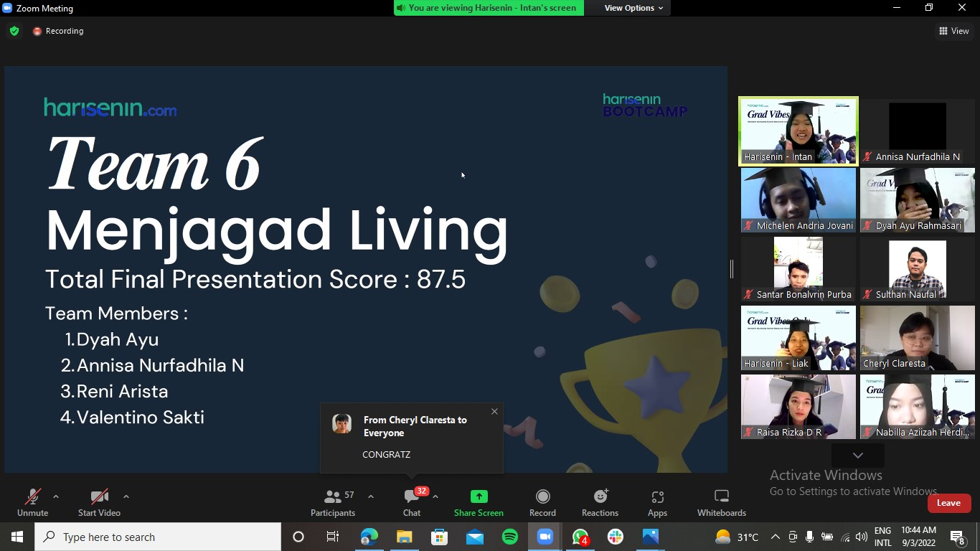The width and height of the screenshot is (980, 551).
Task: Open the Chat panel
Action: [412, 502]
